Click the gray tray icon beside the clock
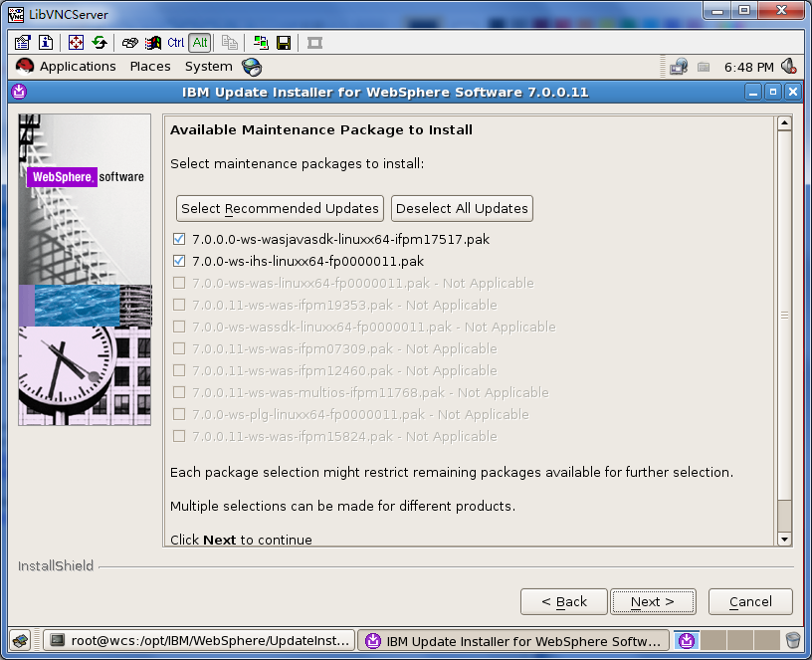This screenshot has height=660, width=812. [704, 67]
